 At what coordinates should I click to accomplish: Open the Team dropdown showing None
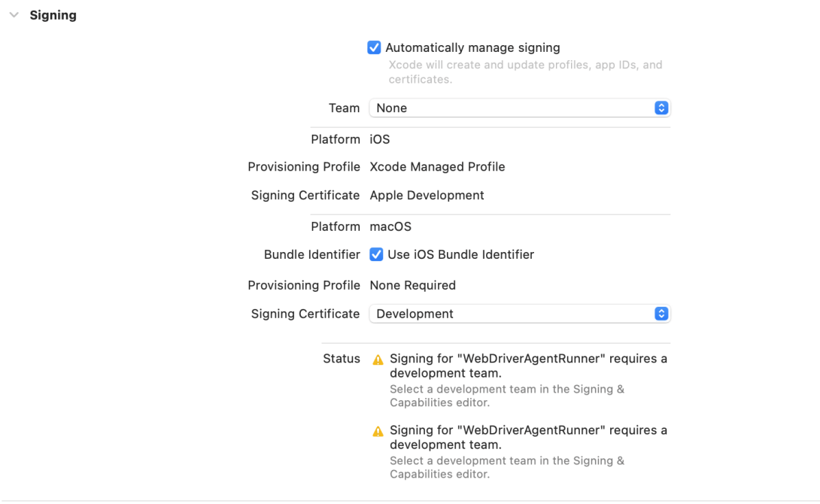[512, 108]
